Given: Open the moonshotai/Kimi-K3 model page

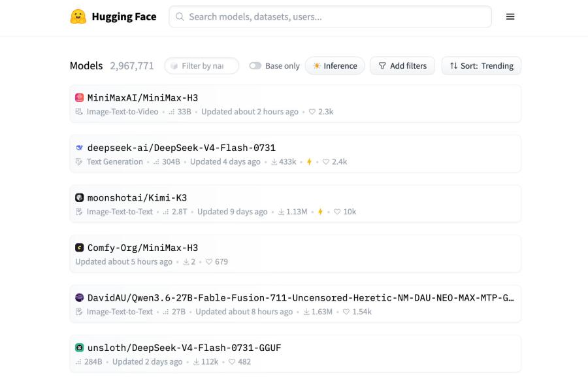Looking at the screenshot, I should [x=137, y=197].
